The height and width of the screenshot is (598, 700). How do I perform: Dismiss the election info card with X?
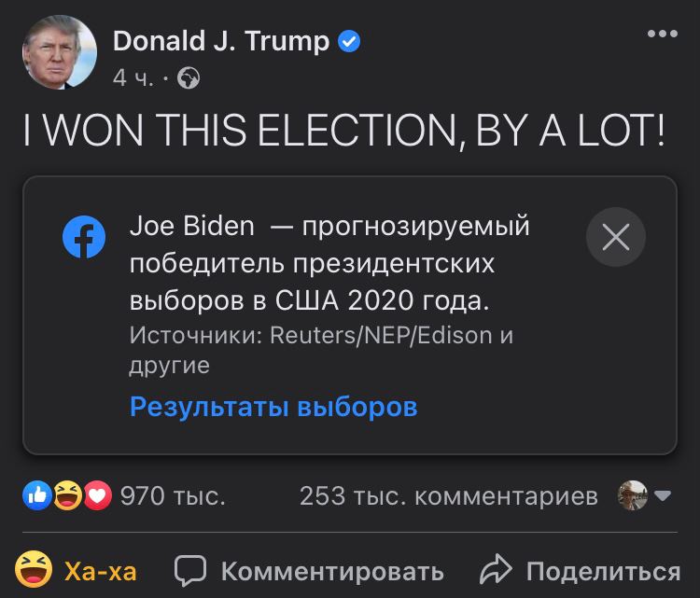(x=616, y=237)
